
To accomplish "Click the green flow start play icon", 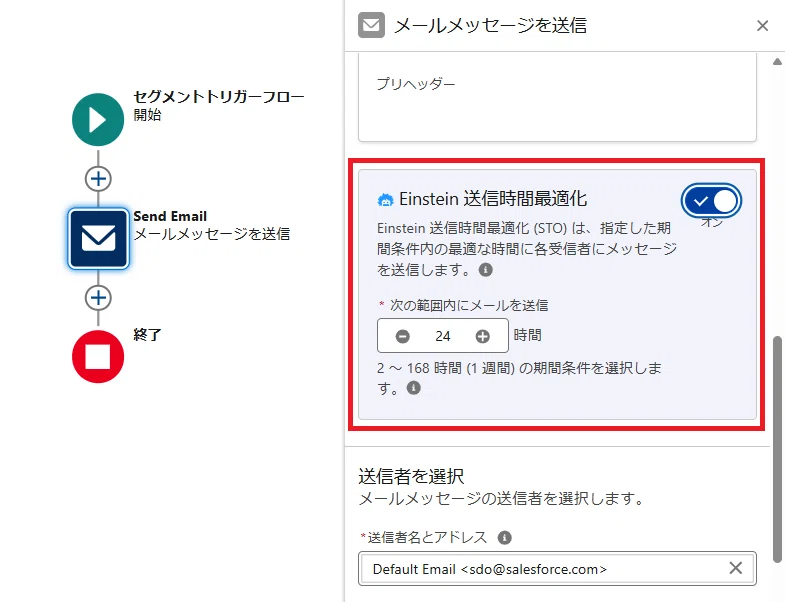I will (98, 120).
